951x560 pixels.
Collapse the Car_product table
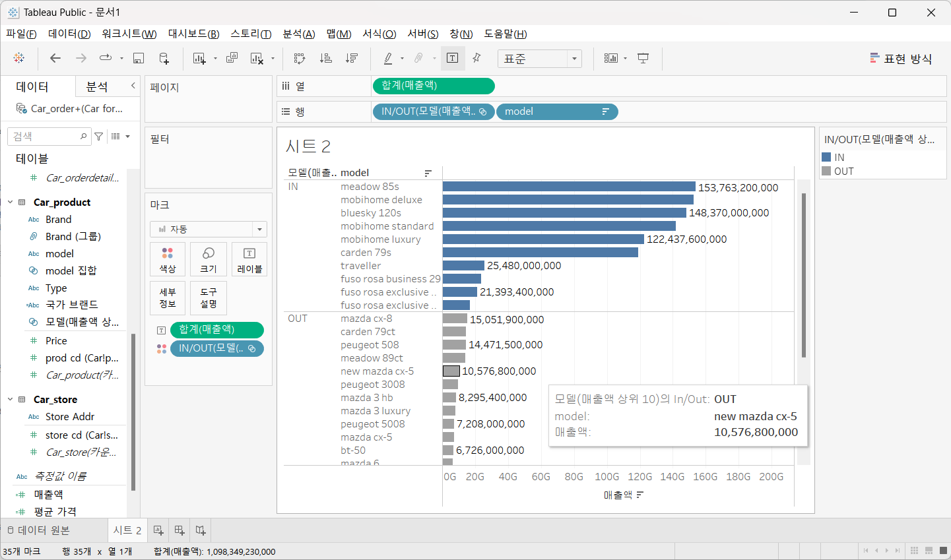[x=10, y=202]
